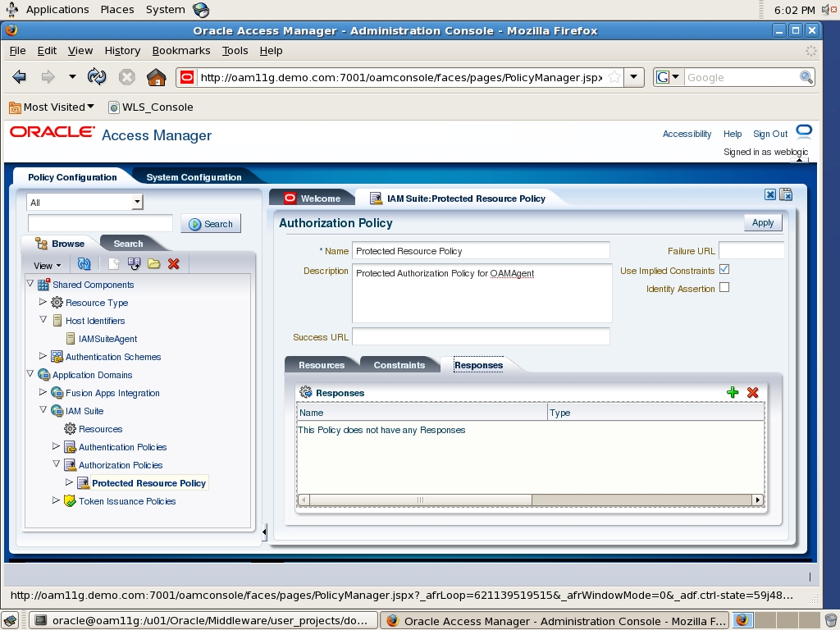Open the selected tree item using the folder icon

[x=155, y=263]
